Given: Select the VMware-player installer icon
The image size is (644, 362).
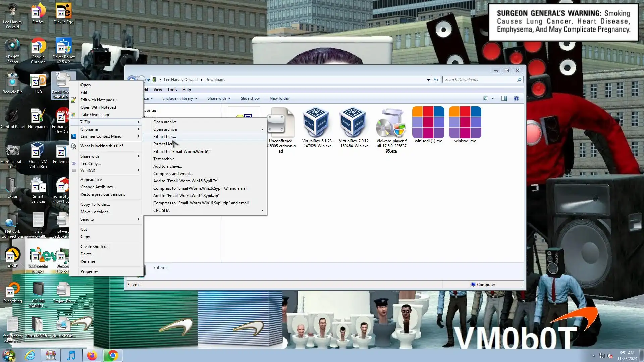Looking at the screenshot, I should (391, 123).
